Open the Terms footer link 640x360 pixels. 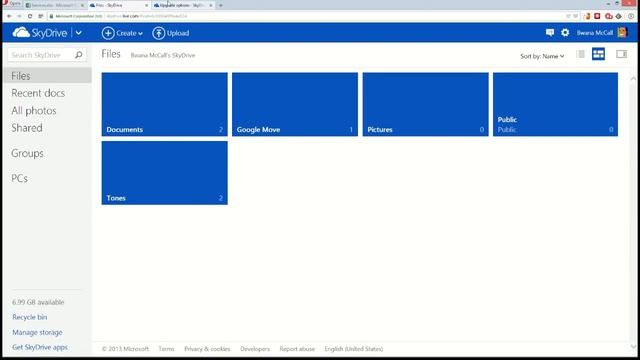[166, 349]
